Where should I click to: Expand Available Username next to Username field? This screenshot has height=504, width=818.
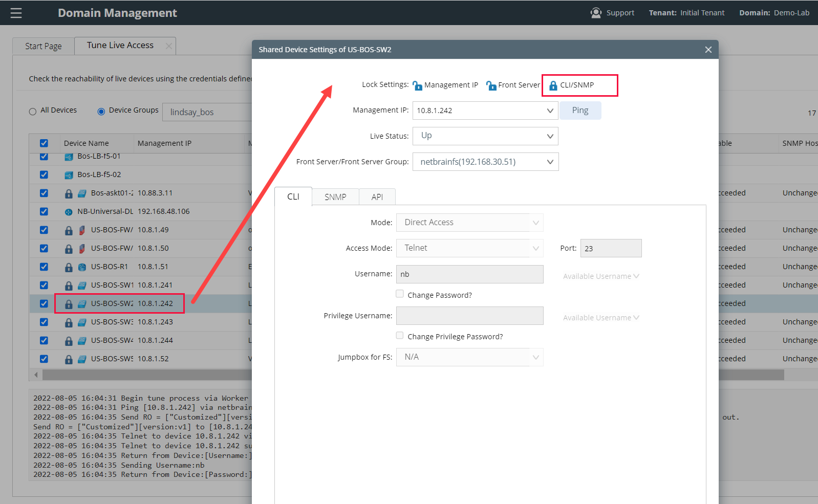point(601,276)
